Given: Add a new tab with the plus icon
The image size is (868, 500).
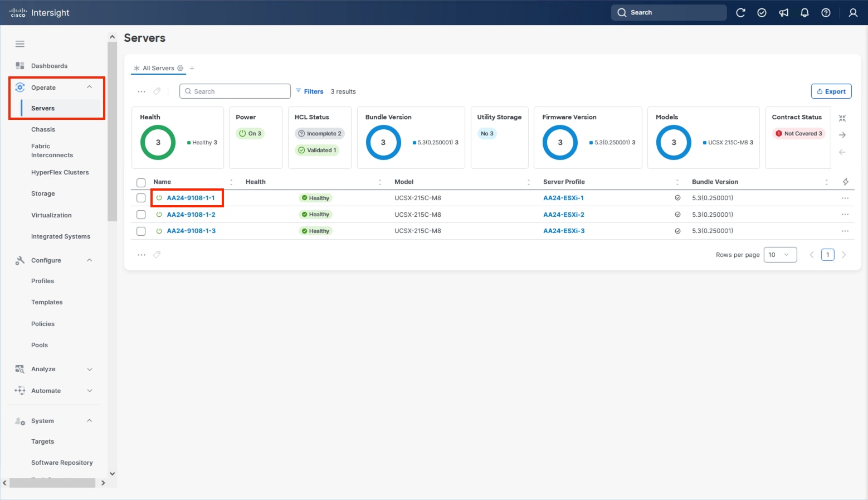Looking at the screenshot, I should tap(192, 68).
